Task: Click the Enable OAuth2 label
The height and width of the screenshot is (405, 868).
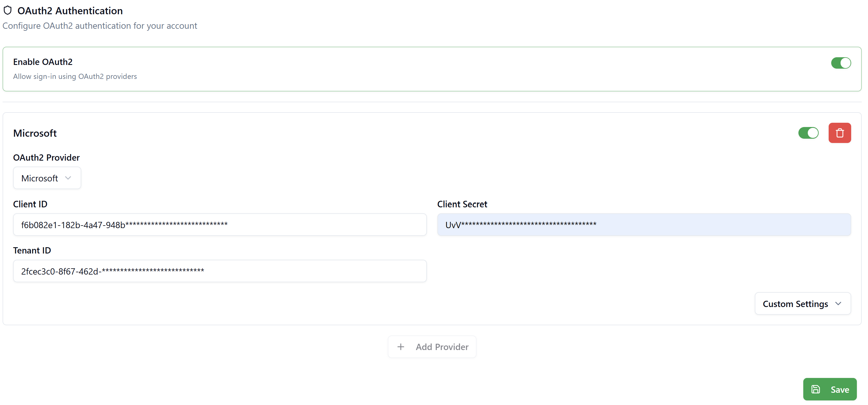Action: [x=43, y=62]
